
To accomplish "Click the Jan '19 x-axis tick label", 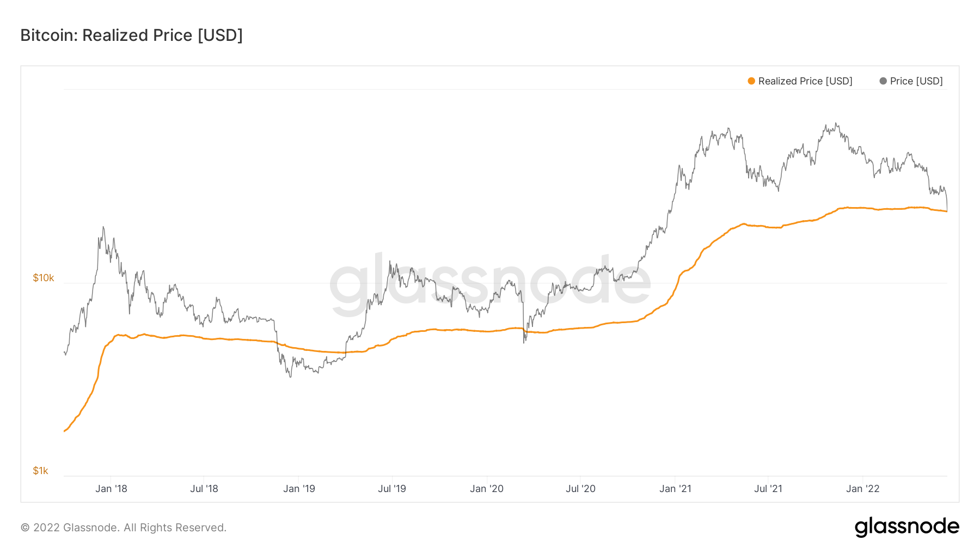I will tap(299, 489).
